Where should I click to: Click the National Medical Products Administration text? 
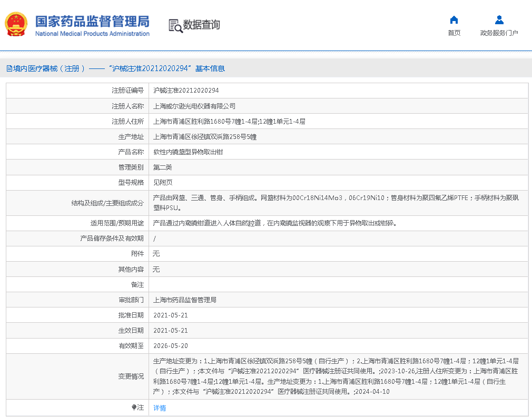pos(92,34)
